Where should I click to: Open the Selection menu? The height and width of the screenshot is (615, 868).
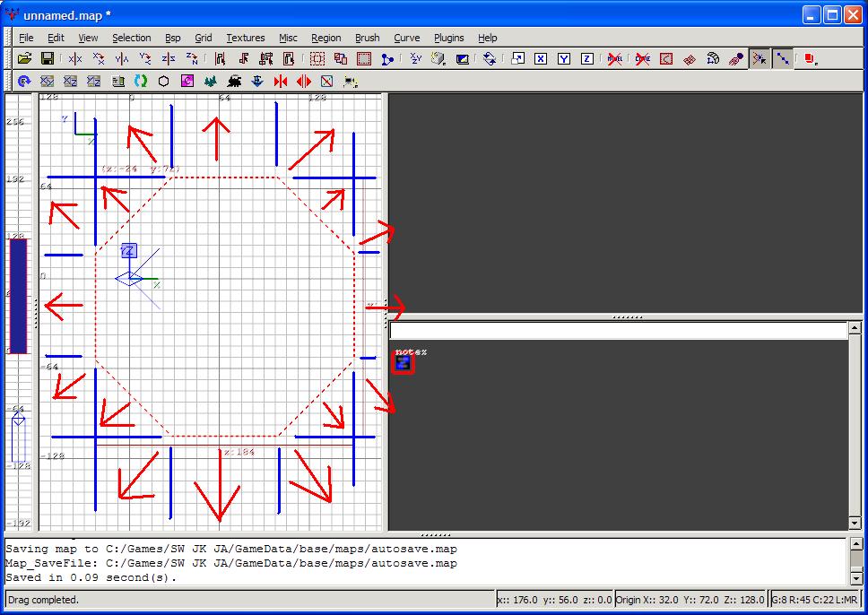(x=132, y=38)
